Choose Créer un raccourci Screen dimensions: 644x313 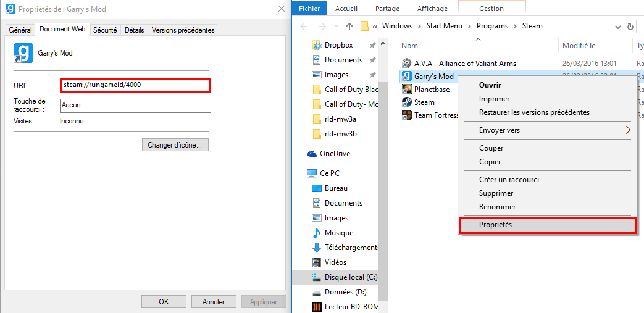548,180
